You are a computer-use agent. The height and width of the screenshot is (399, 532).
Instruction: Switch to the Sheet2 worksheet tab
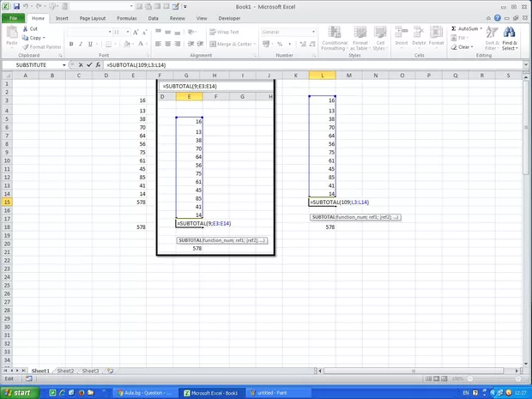pyautogui.click(x=65, y=371)
